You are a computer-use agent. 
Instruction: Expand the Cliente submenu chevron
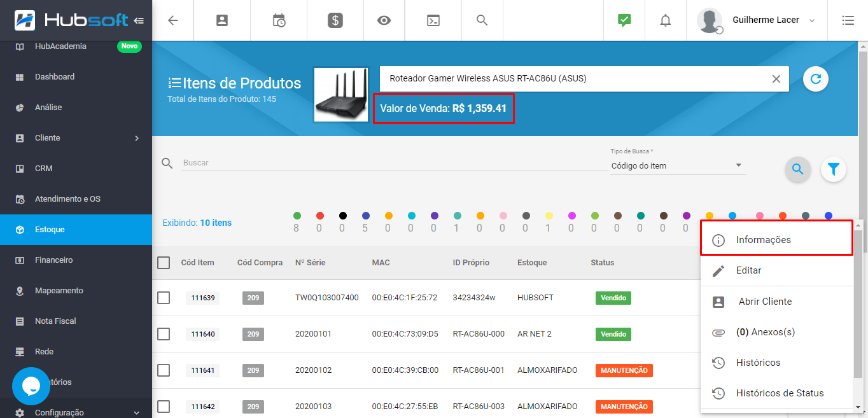[137, 138]
